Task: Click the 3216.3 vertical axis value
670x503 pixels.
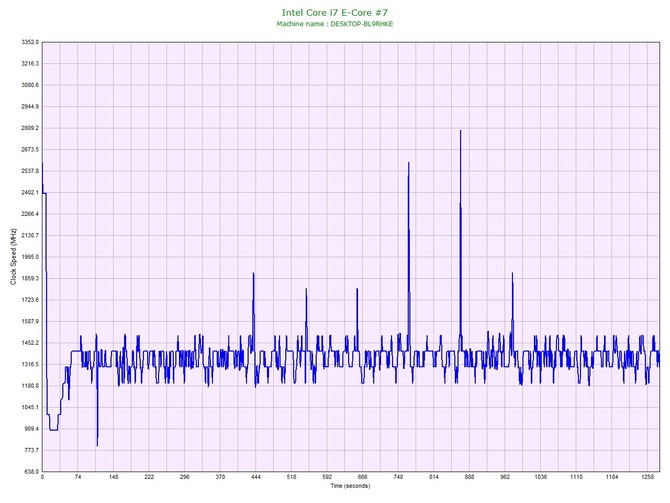Action: (30, 64)
